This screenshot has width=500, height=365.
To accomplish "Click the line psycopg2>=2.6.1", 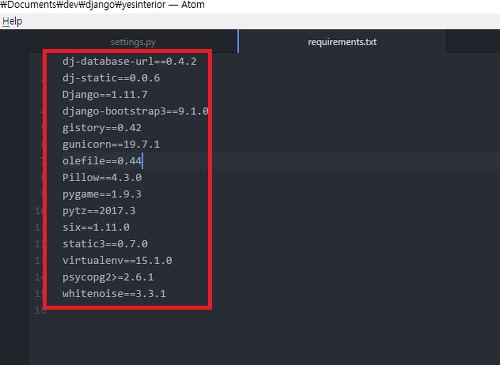I will pyautogui.click(x=108, y=277).
